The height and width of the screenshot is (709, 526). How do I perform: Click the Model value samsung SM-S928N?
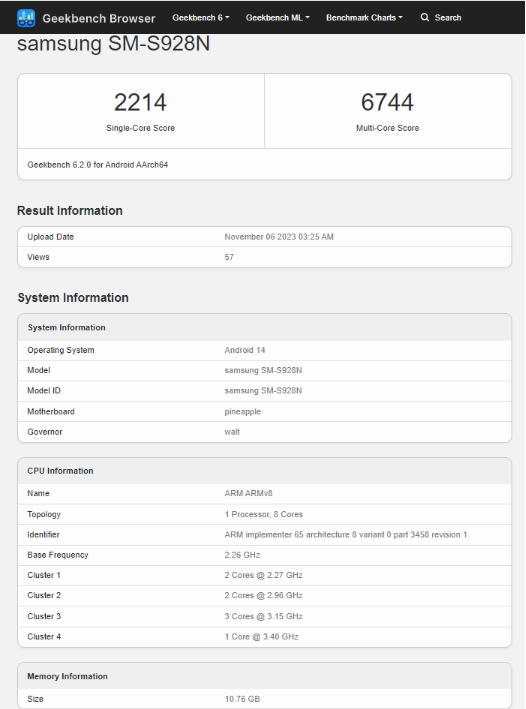point(263,370)
